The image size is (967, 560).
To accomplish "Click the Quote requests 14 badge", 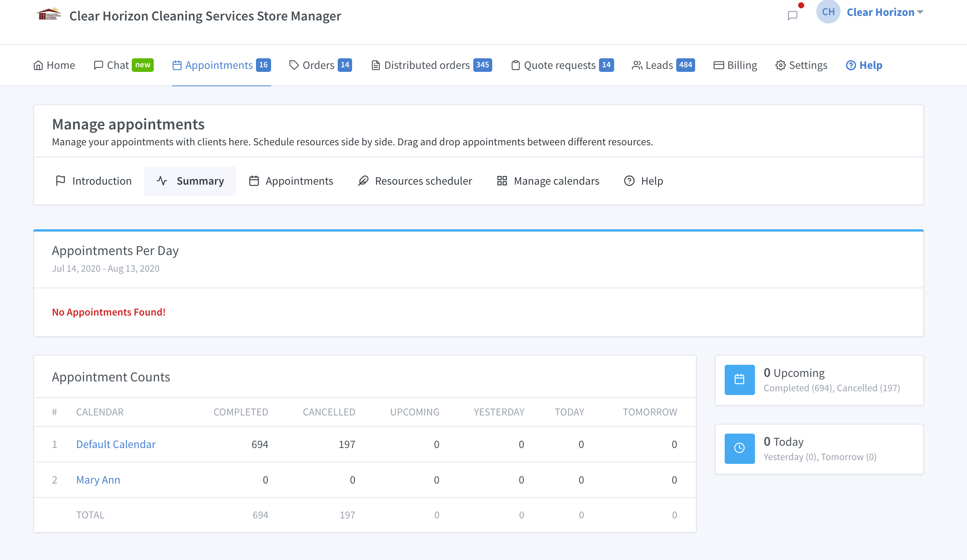I will tap(606, 65).
